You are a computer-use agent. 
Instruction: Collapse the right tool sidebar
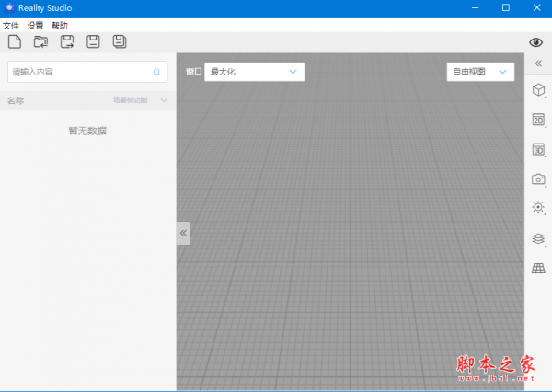click(x=538, y=63)
